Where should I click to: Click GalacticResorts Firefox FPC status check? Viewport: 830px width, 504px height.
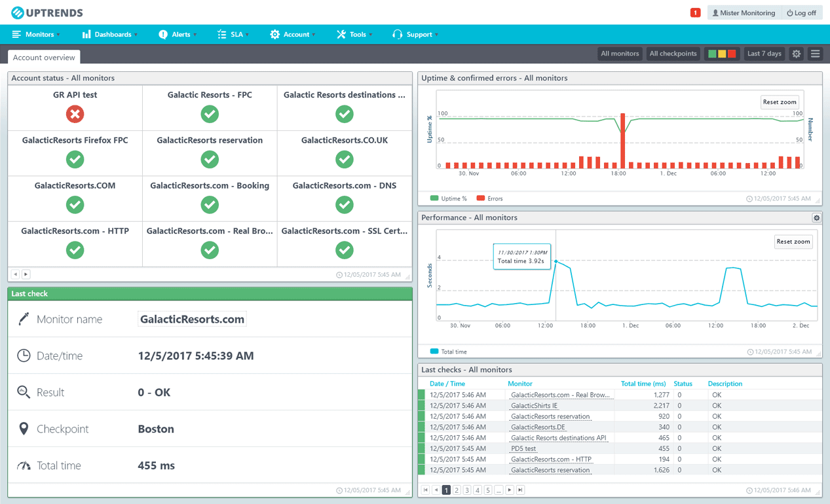pos(75,159)
